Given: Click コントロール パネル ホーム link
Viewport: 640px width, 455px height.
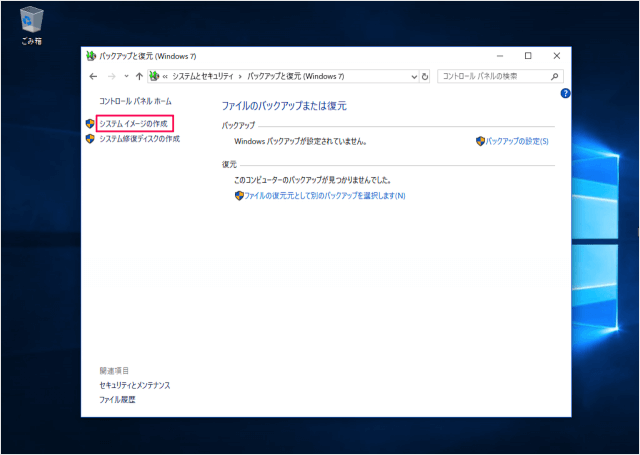Looking at the screenshot, I should point(135,102).
